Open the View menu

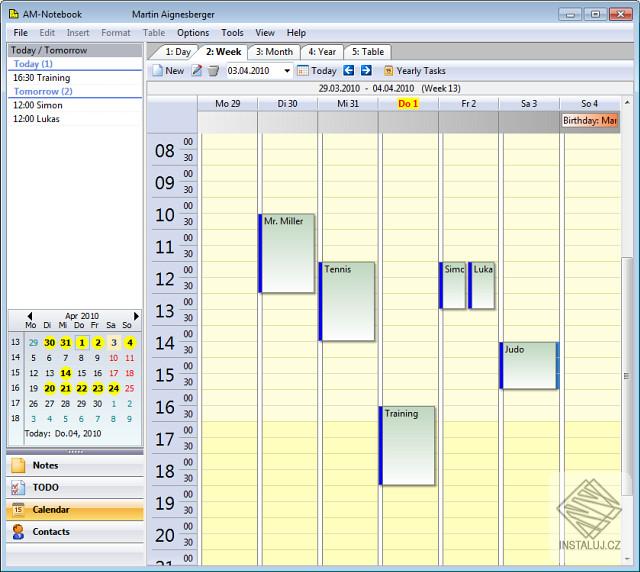click(x=265, y=33)
